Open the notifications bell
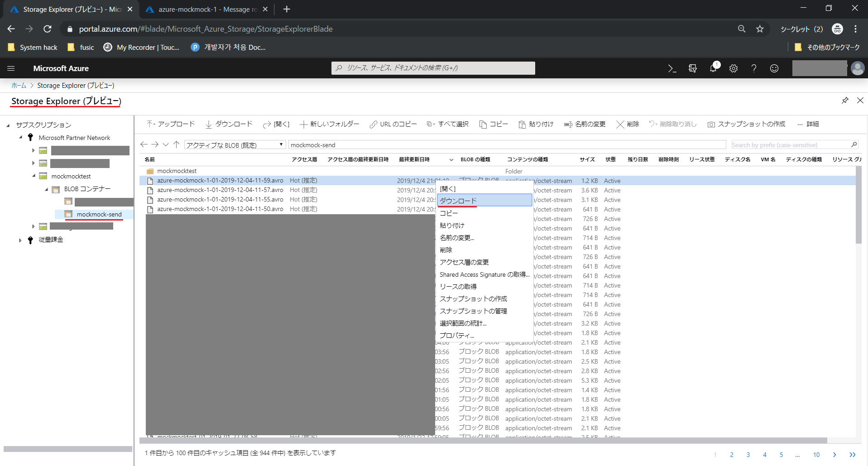The height and width of the screenshot is (466, 868). pos(713,68)
